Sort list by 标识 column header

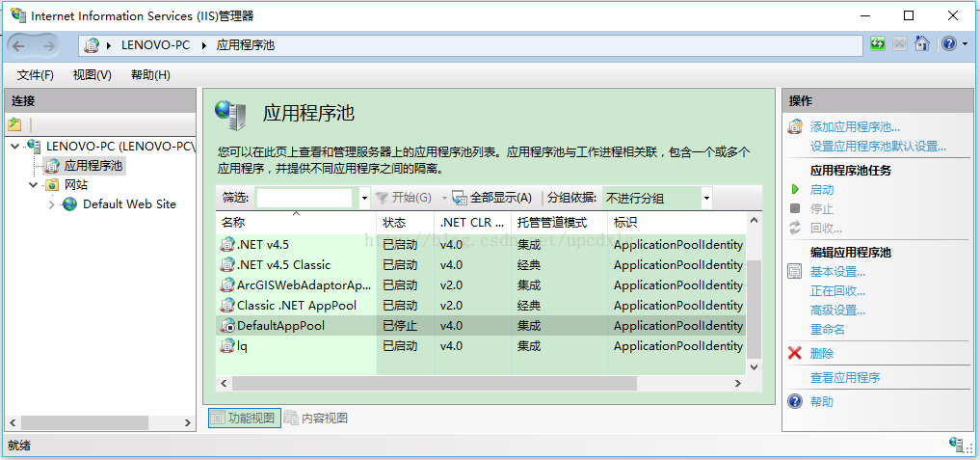click(x=676, y=222)
